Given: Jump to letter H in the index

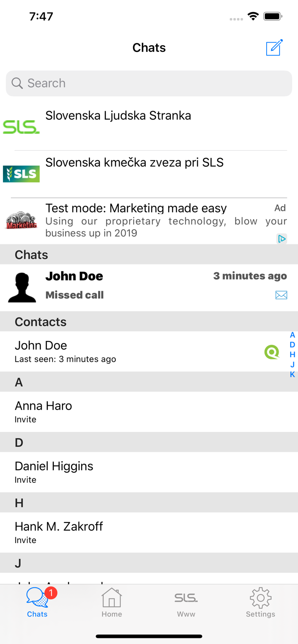Looking at the screenshot, I should [292, 355].
